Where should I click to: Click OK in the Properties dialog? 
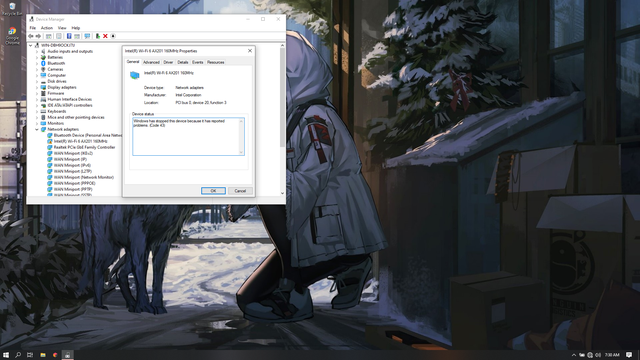(x=213, y=191)
